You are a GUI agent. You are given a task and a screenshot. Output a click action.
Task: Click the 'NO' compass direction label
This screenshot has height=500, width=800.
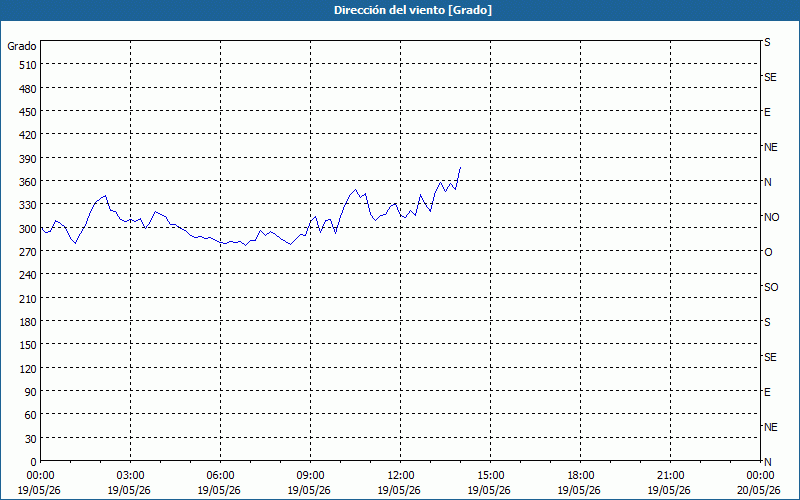(771, 217)
